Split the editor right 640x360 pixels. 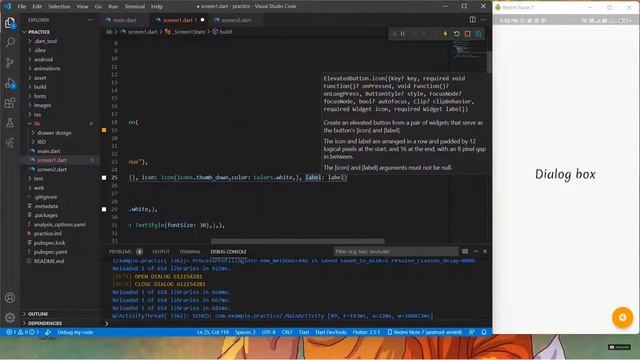tap(473, 20)
